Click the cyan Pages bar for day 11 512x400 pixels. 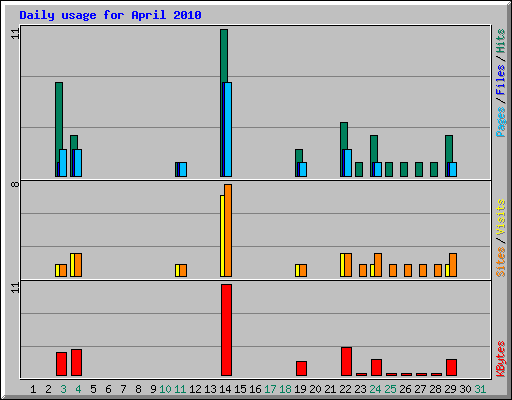[x=183, y=169]
